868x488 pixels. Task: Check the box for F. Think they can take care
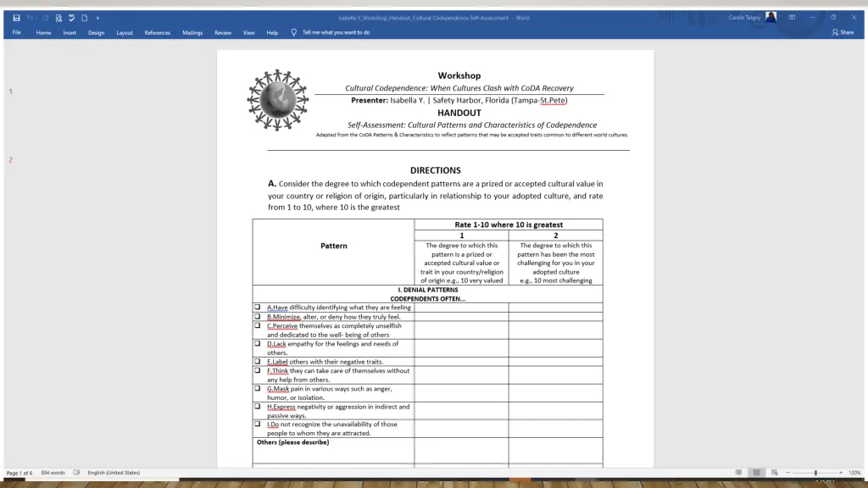258,370
